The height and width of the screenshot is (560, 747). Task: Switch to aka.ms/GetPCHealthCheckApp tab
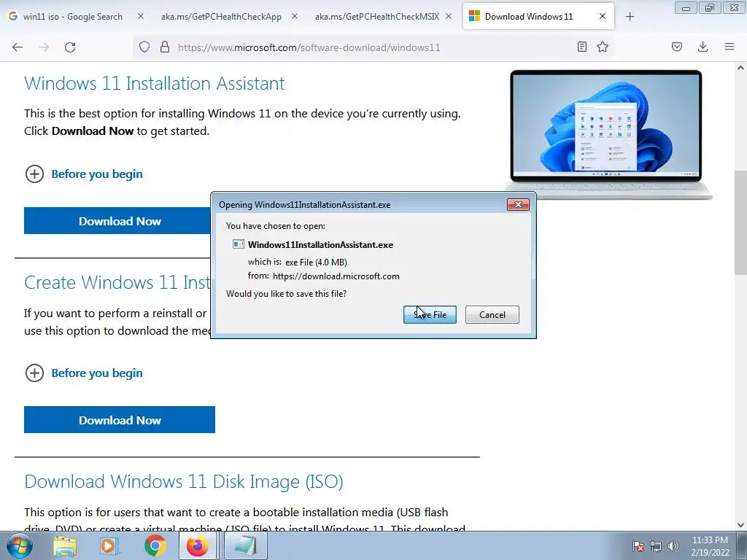tap(221, 17)
